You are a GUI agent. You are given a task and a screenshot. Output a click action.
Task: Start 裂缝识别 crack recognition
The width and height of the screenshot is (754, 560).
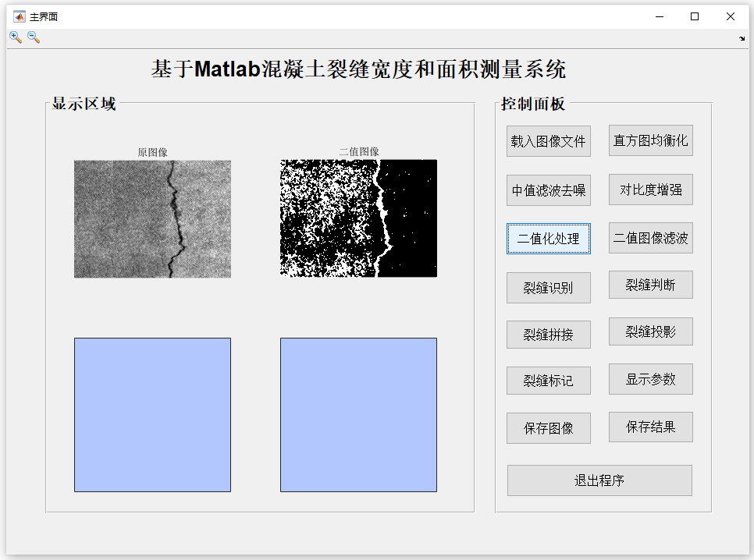tap(548, 288)
